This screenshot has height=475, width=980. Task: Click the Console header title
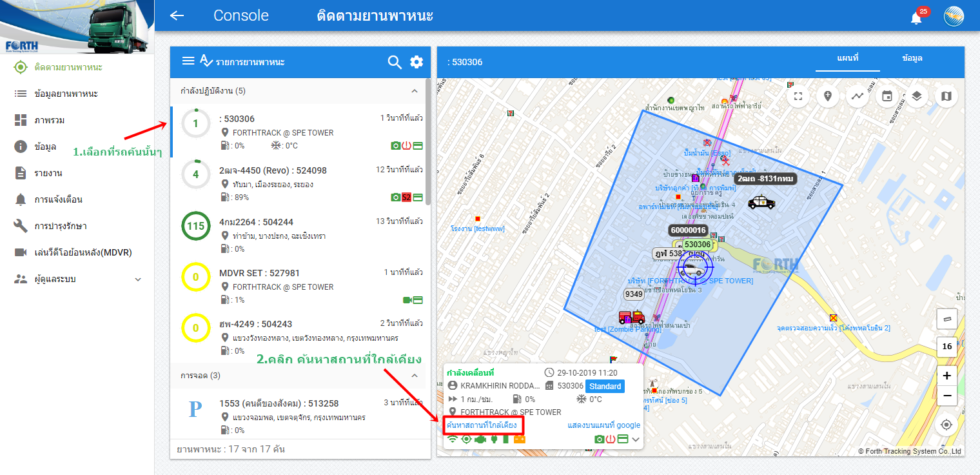coord(241,15)
